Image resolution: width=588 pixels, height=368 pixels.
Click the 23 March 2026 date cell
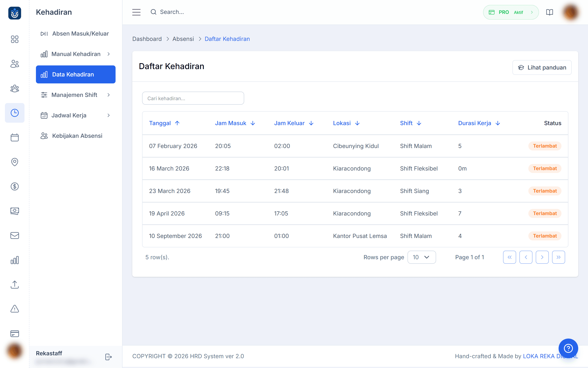coord(170,191)
